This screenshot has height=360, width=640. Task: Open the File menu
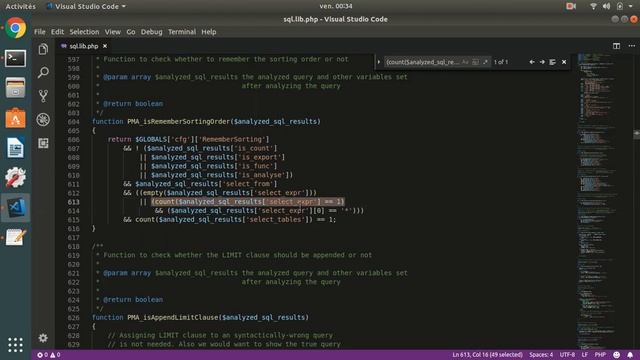40,32
